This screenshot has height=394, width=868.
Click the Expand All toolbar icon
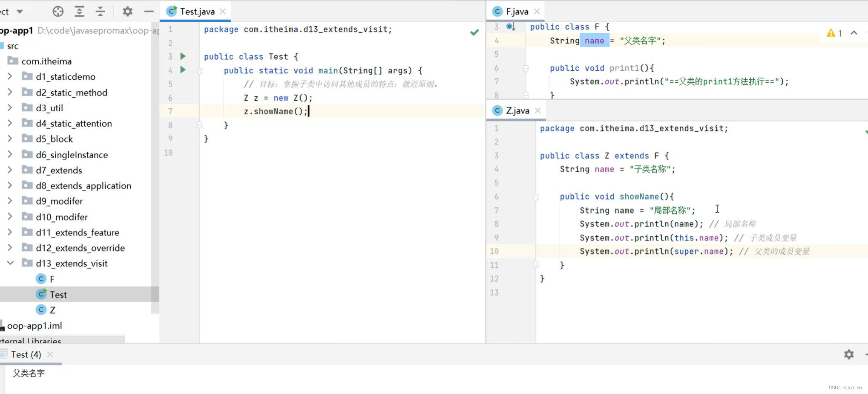(79, 12)
